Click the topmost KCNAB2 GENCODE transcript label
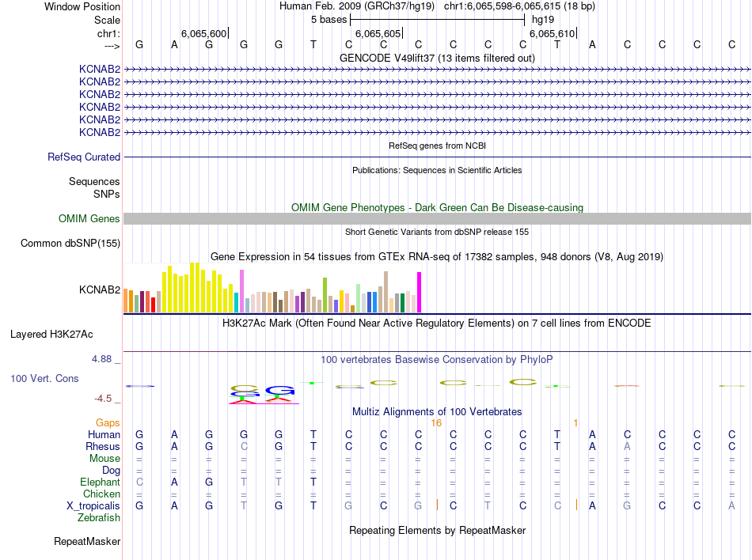The image size is (752, 560). point(100,69)
